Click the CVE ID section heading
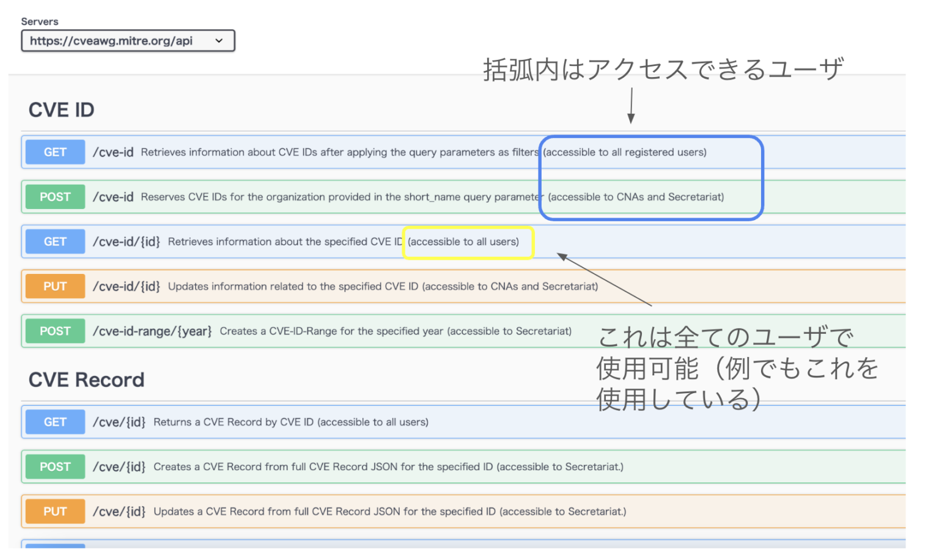This screenshot has width=939, height=560. click(61, 109)
